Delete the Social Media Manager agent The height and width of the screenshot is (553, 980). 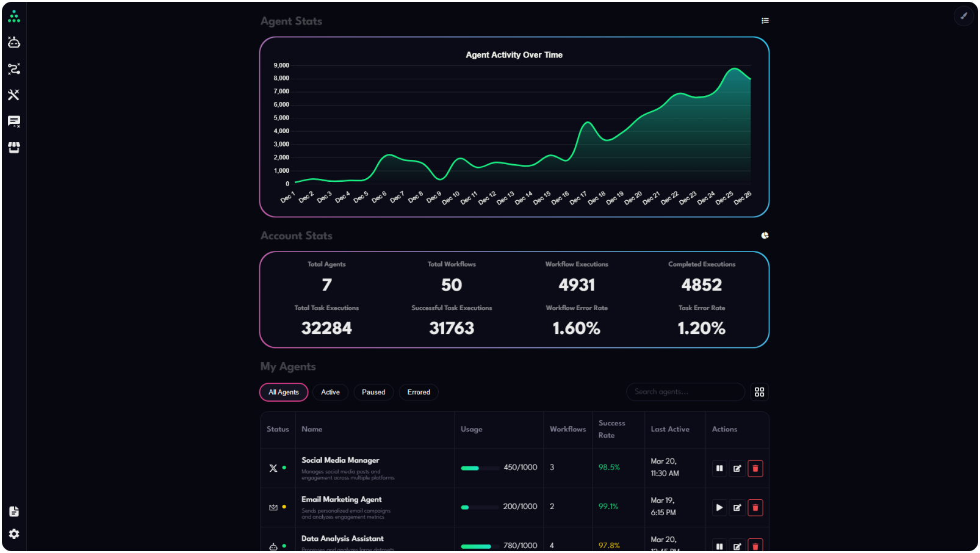tap(755, 469)
